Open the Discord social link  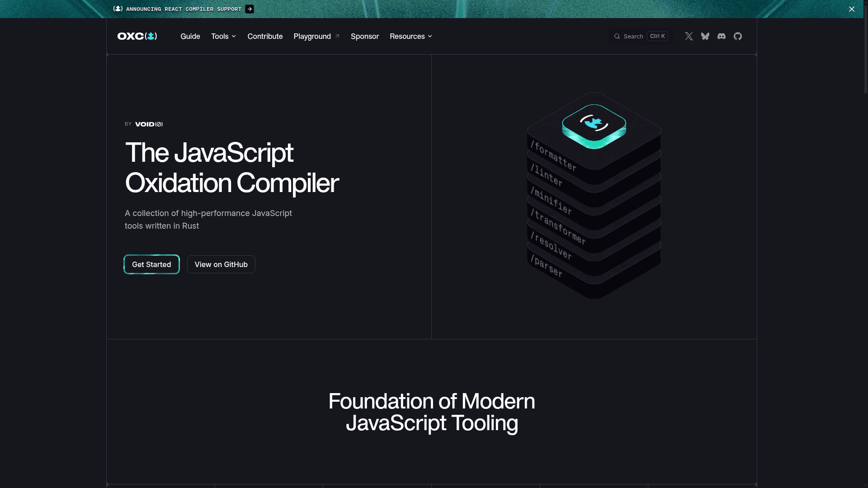721,36
